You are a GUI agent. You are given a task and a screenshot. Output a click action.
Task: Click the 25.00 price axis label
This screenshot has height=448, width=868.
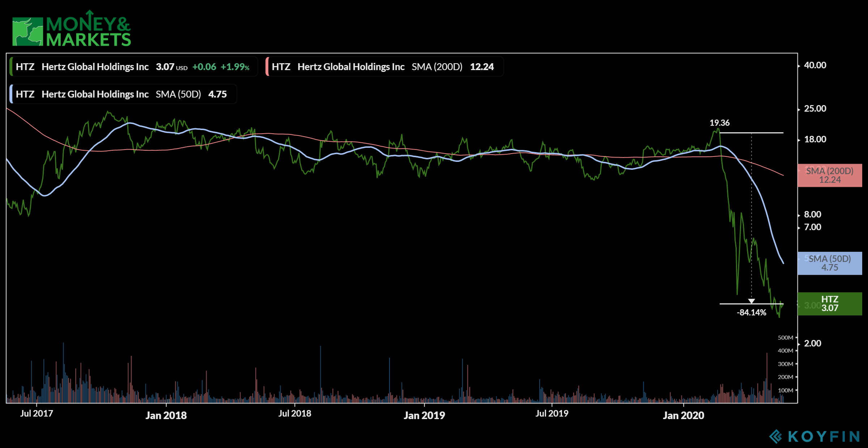pos(815,109)
